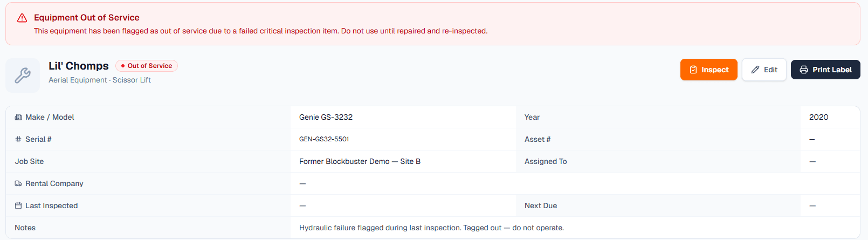Click the Genie GS-3232 model value
This screenshot has height=240, width=868.
tap(326, 117)
